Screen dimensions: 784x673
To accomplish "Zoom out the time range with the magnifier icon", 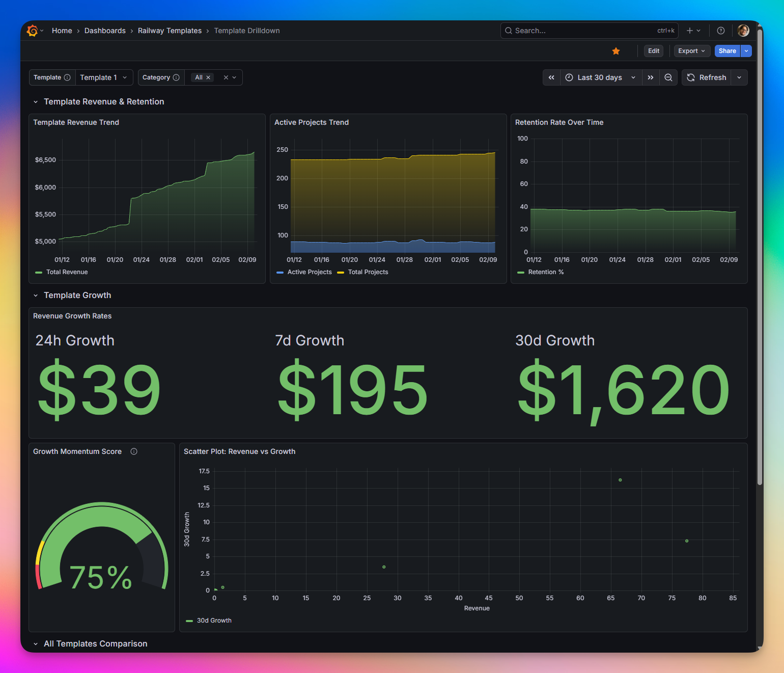I will click(x=668, y=77).
